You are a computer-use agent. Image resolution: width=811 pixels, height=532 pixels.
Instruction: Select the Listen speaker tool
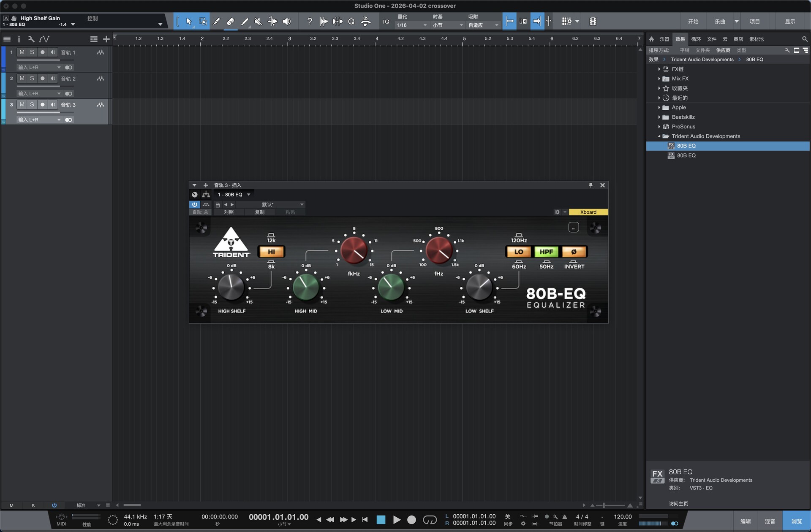point(286,22)
